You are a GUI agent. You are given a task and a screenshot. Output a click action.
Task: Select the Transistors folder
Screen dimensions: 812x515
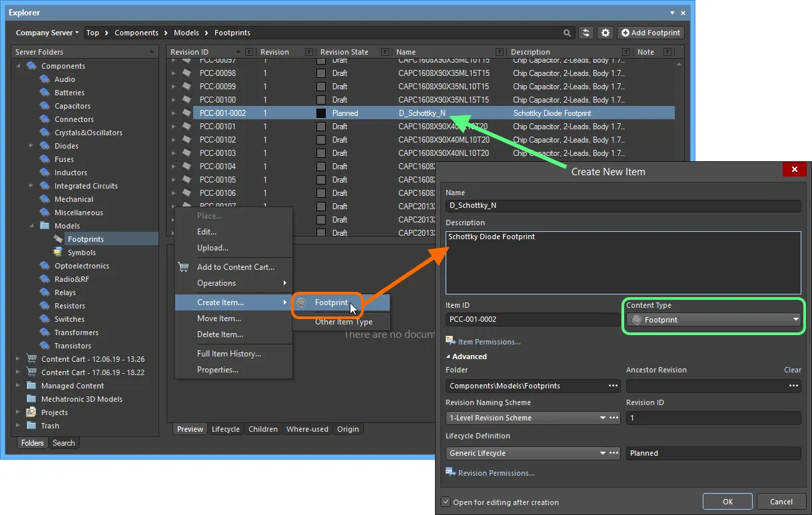tap(73, 346)
